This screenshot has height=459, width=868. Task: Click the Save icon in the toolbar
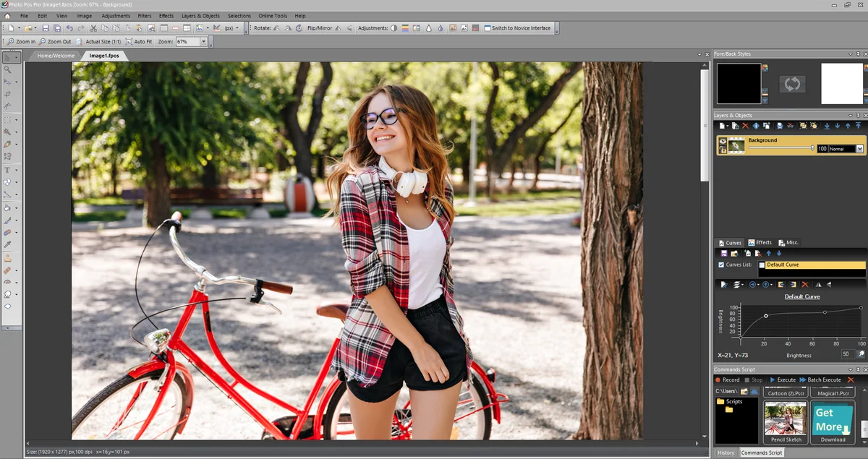pyautogui.click(x=46, y=28)
